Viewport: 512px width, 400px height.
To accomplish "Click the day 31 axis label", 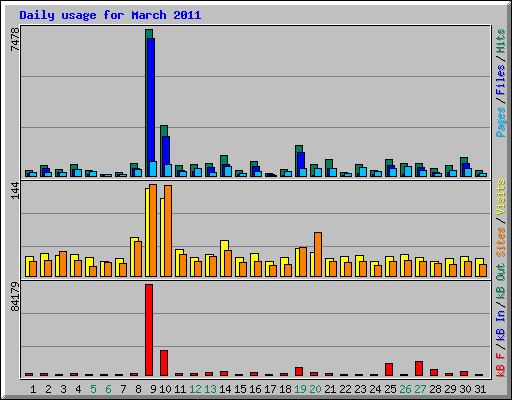I will click(x=480, y=389).
